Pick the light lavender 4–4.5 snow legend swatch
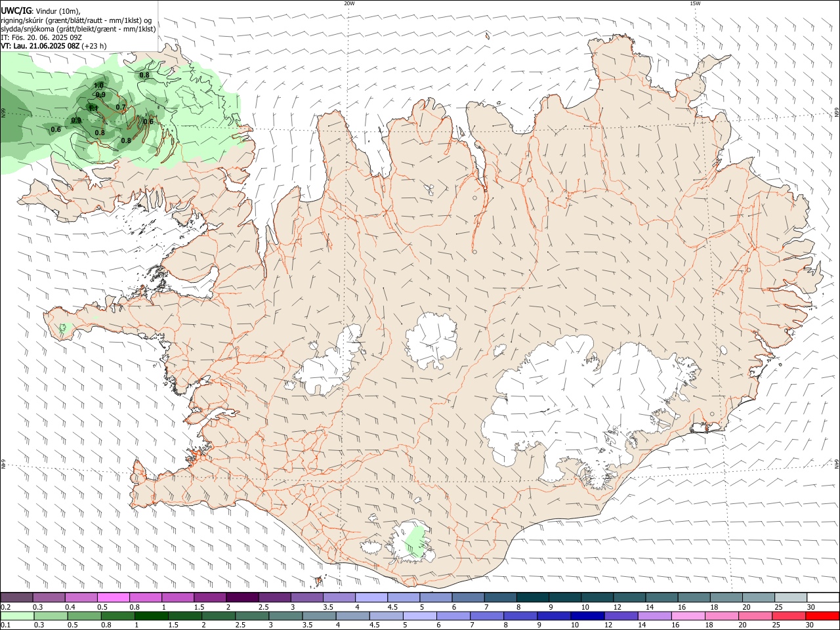The image size is (840, 630). point(370,597)
